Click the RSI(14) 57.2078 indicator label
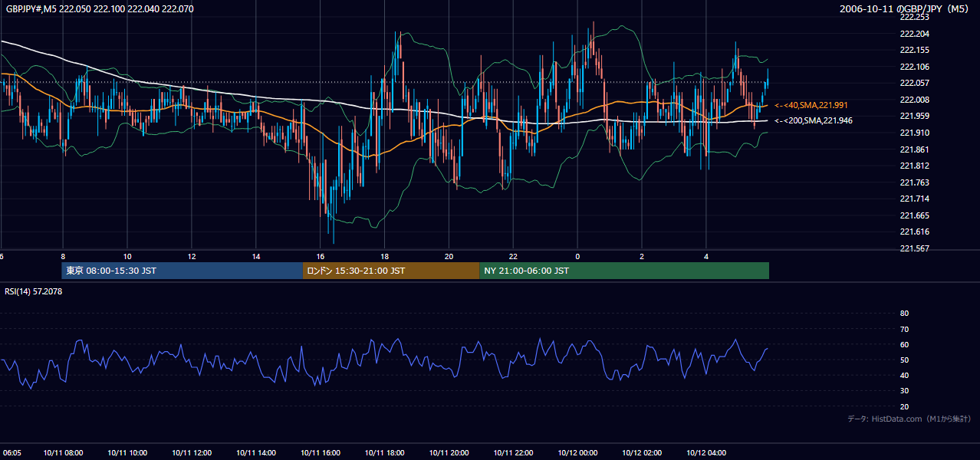980x460 pixels. point(34,291)
